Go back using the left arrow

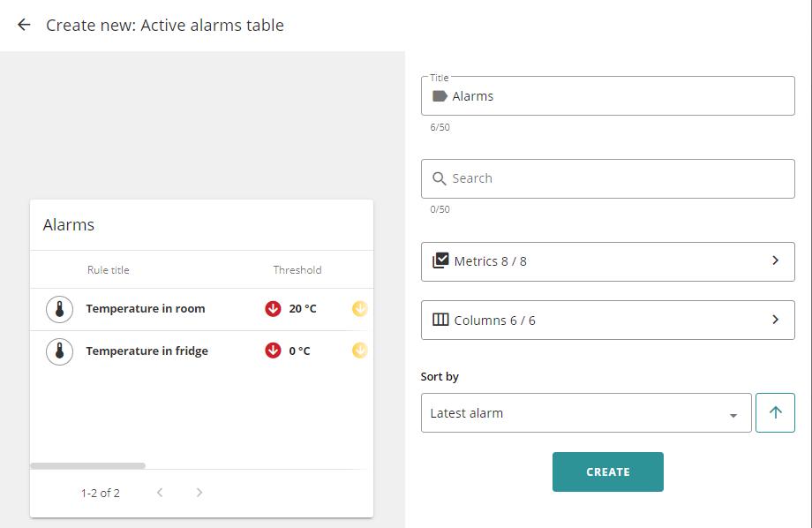[x=24, y=25]
